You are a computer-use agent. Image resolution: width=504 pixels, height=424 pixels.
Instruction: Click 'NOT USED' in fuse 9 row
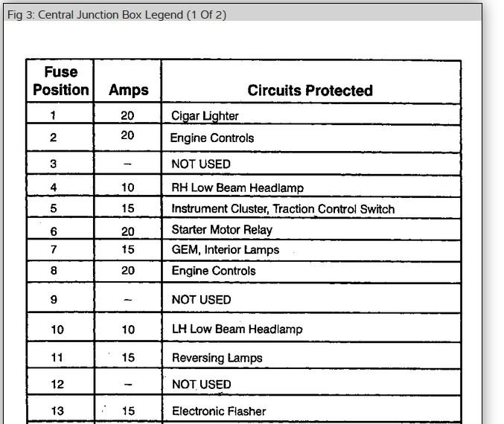(x=201, y=300)
